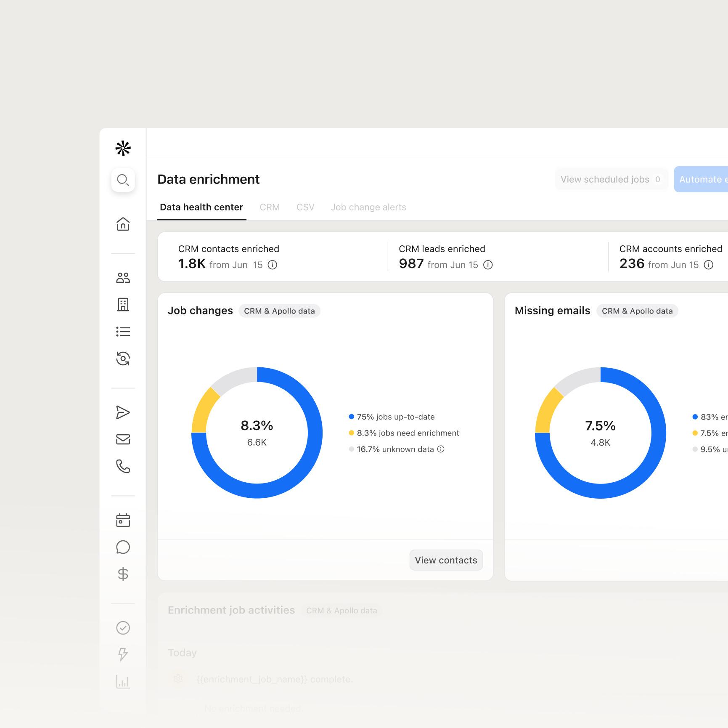The image size is (728, 728).
Task: Open People from the sidebar
Action: click(123, 278)
